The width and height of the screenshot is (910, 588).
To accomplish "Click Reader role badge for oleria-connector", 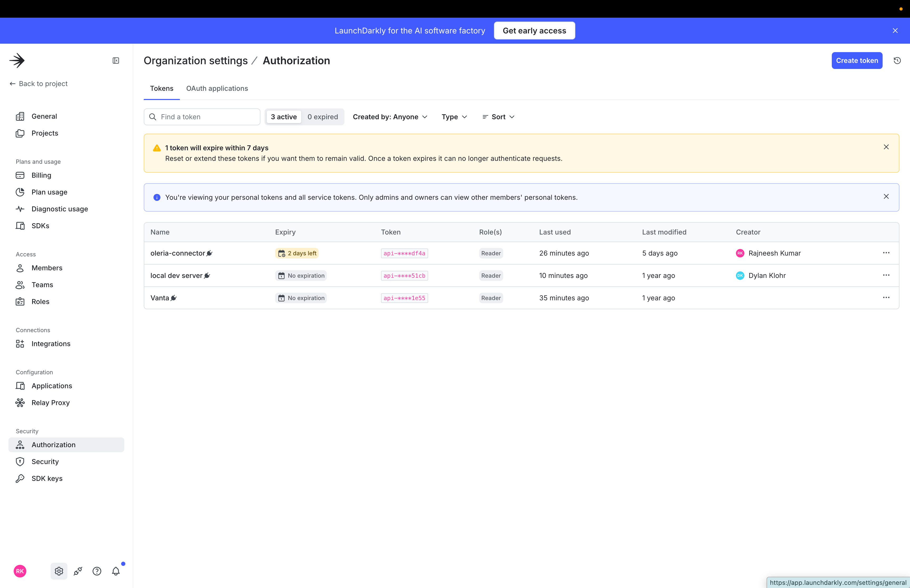I will 491,253.
